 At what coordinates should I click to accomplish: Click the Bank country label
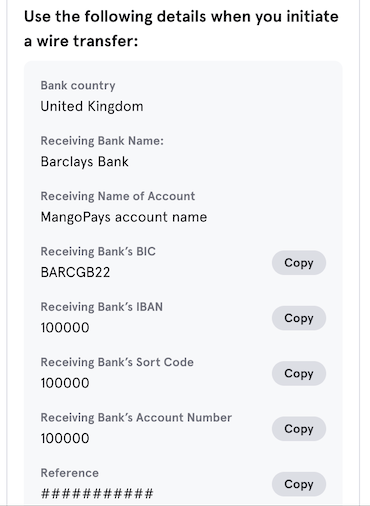[x=78, y=85]
